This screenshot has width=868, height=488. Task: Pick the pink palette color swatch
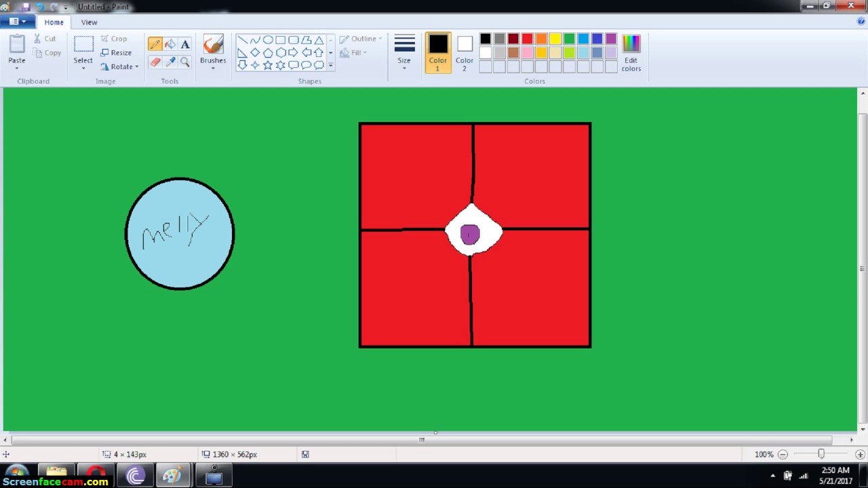point(527,52)
